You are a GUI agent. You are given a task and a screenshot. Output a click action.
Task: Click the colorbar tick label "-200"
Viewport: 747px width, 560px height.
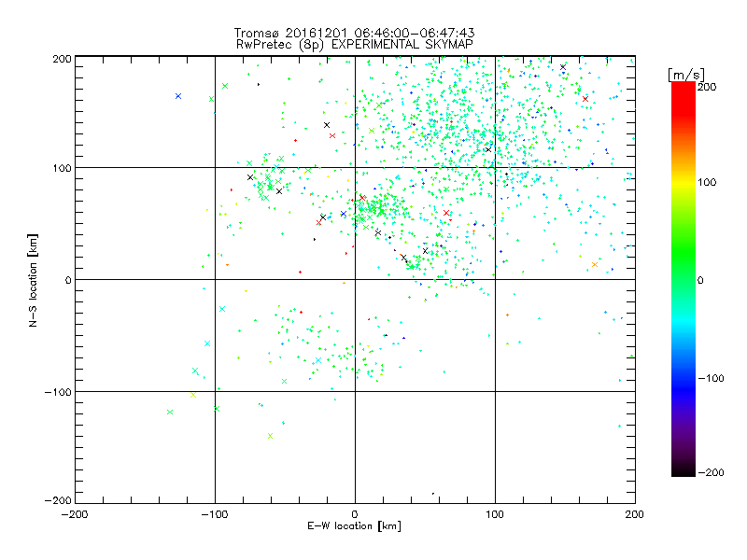pos(711,472)
